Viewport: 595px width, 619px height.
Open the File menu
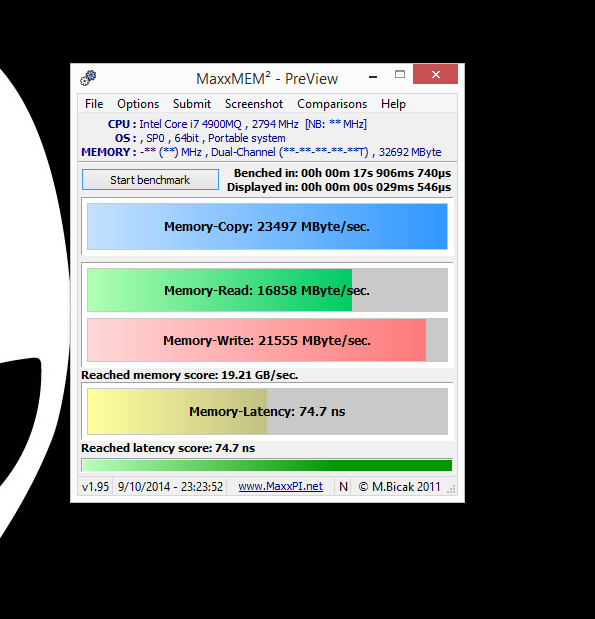94,104
